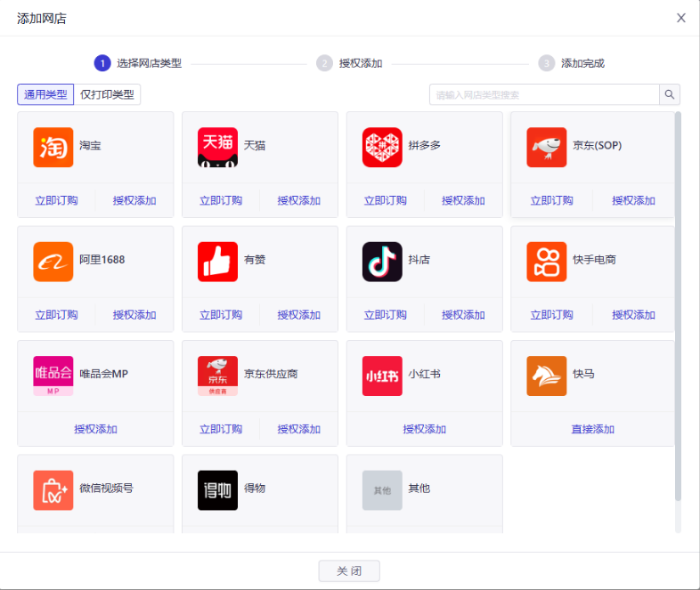
Task: Click step 3 添加完成 indicator
Action: [572, 63]
